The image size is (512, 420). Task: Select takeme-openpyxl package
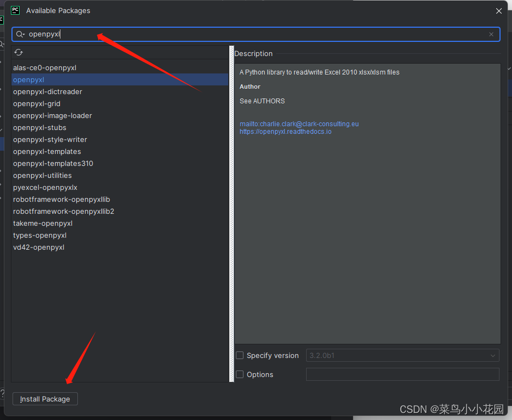[x=120, y=224]
